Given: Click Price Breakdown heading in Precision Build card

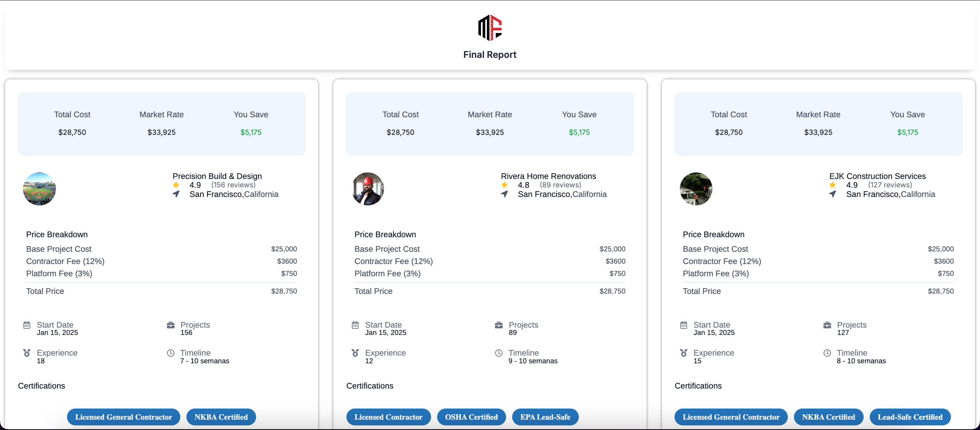Looking at the screenshot, I should pos(57,235).
